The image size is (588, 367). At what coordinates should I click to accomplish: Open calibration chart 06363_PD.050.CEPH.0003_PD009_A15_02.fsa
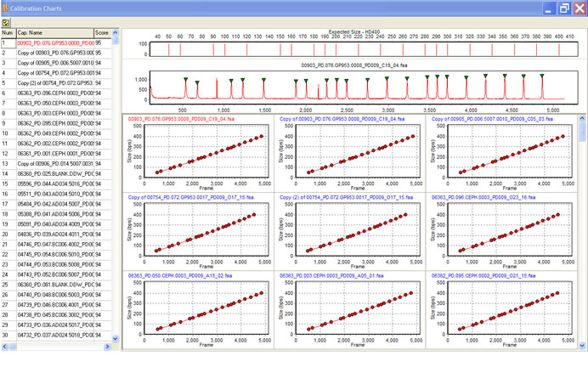point(199,310)
